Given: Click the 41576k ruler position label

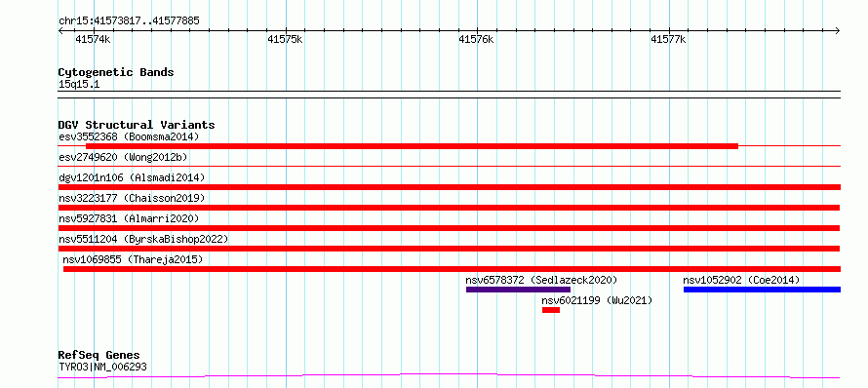Looking at the screenshot, I should tap(477, 39).
